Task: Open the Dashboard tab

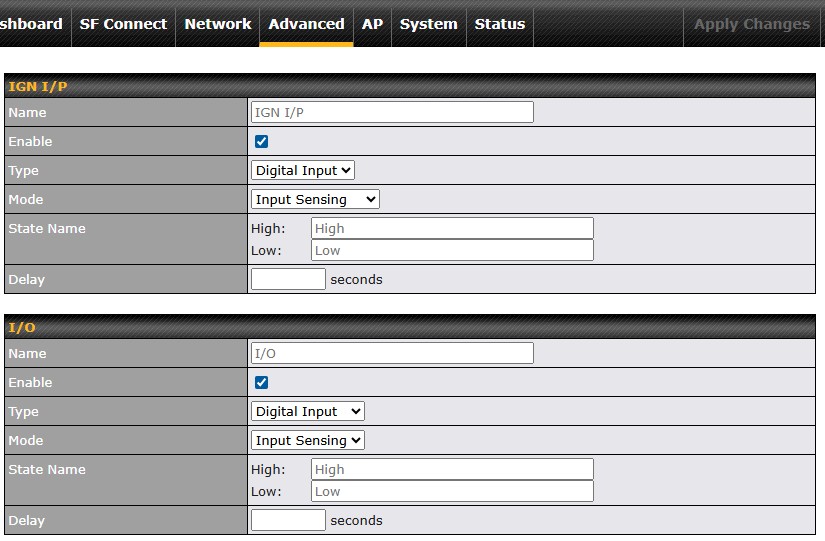Action: pyautogui.click(x=32, y=24)
